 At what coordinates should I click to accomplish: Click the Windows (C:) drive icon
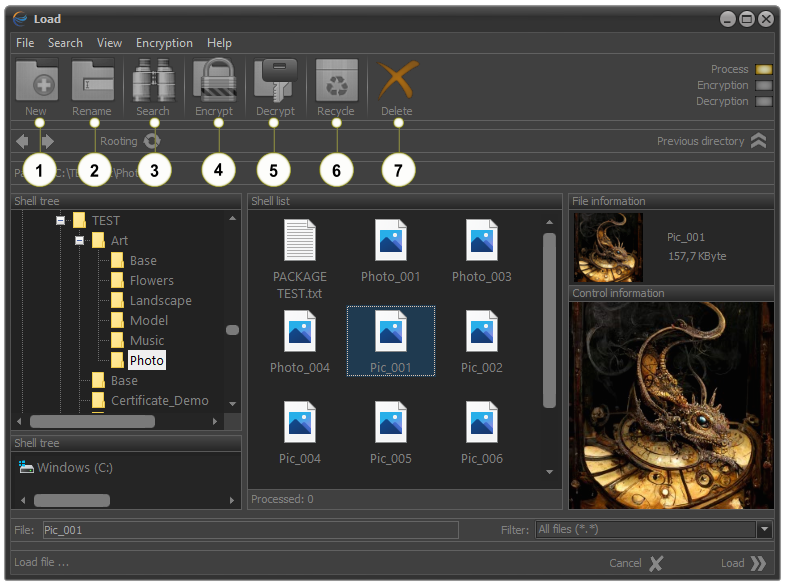[26, 467]
